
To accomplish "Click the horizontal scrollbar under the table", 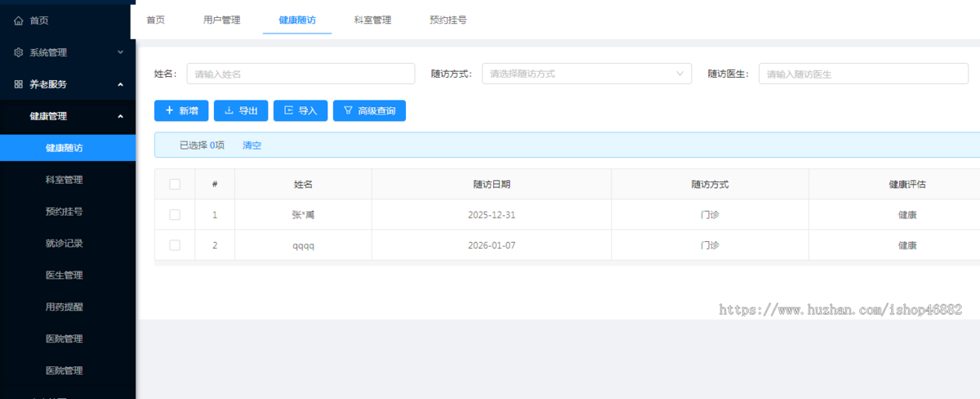I will (567, 262).
